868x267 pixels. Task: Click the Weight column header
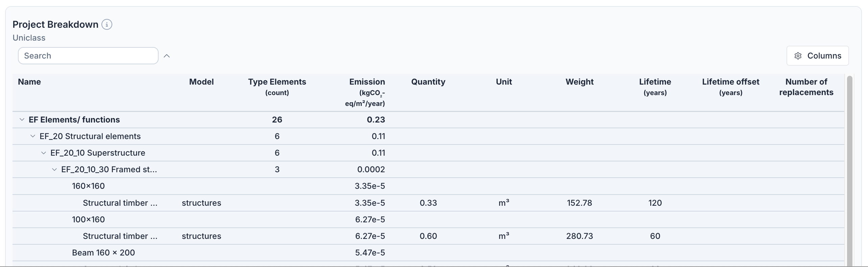pyautogui.click(x=580, y=82)
